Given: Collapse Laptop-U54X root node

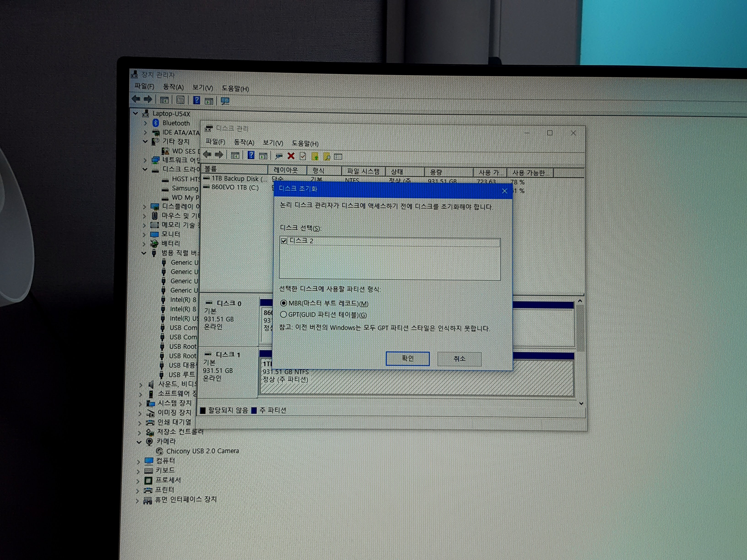Looking at the screenshot, I should coord(135,113).
